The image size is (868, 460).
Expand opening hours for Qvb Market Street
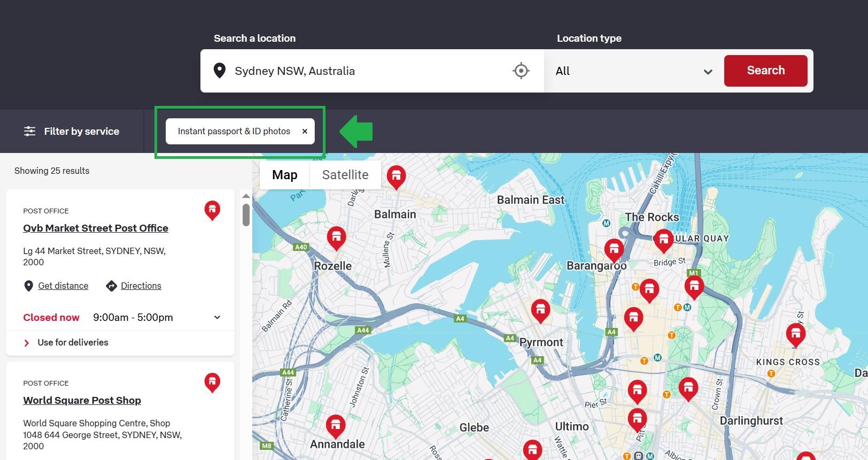point(217,318)
